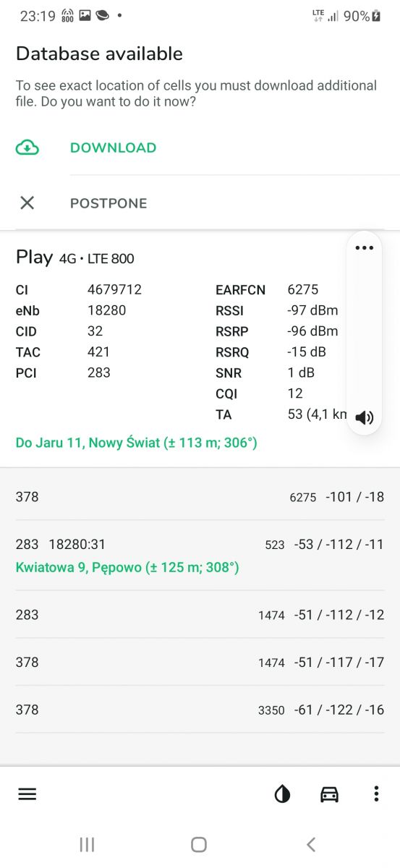Select neighbor cell 378 with EARFCN 3350
The height and width of the screenshot is (868, 400).
coord(200,710)
